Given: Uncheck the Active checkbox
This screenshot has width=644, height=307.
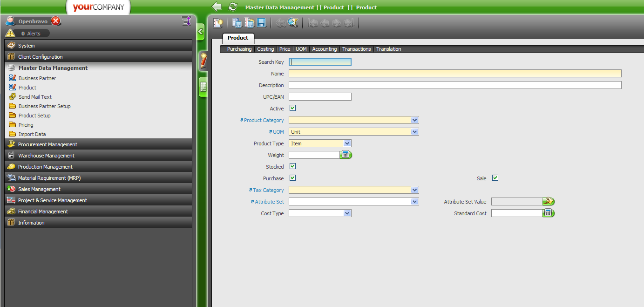Looking at the screenshot, I should coord(292,108).
